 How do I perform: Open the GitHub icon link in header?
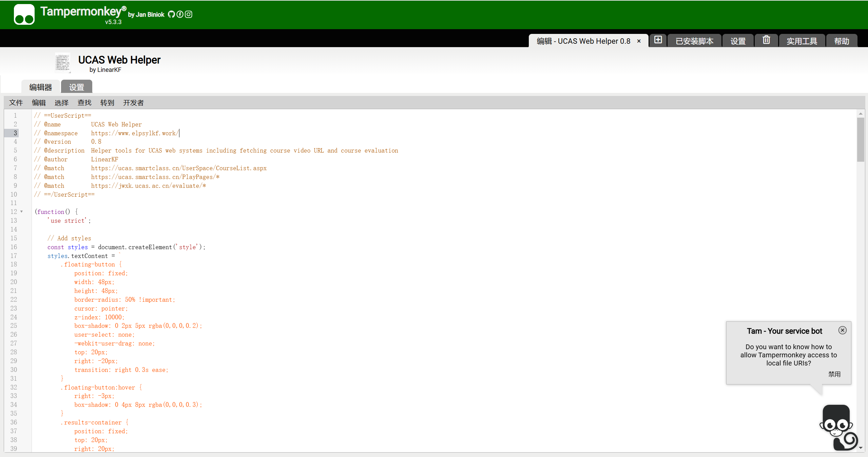coord(171,14)
